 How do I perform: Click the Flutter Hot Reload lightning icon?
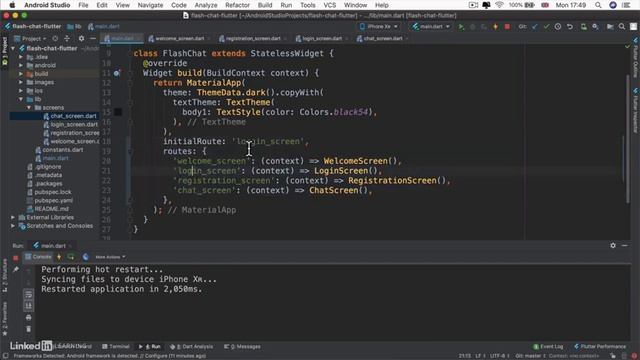[x=496, y=27]
